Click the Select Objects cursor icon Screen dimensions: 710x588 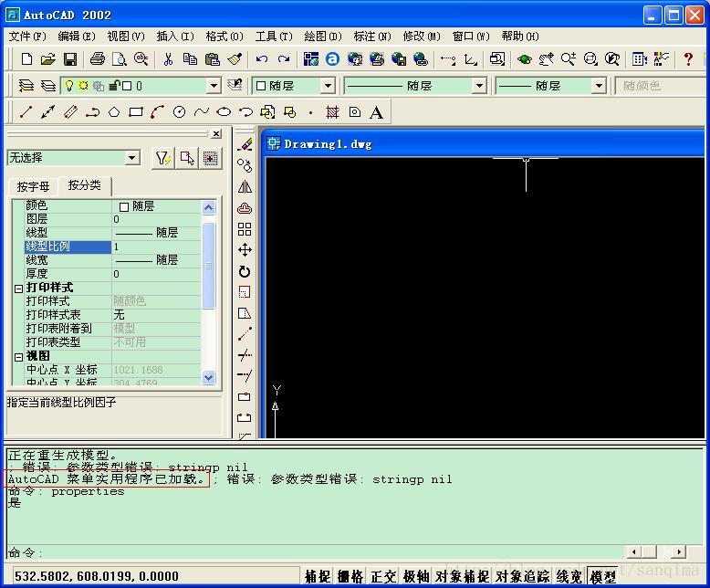coord(187,158)
